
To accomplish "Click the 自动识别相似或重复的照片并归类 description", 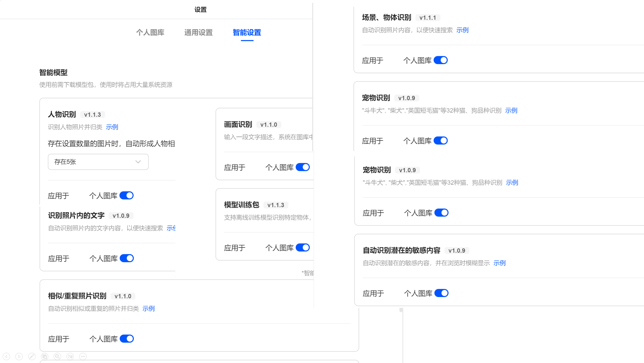I will tap(93, 309).
